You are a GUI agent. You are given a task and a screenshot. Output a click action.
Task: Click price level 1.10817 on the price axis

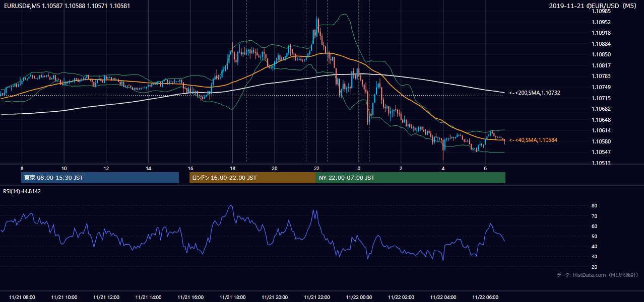coord(601,65)
